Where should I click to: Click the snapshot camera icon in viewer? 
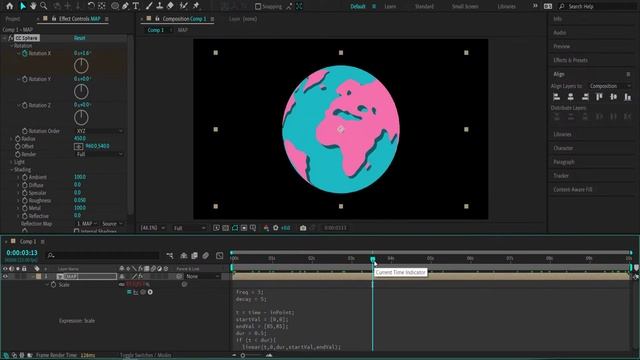(x=303, y=228)
